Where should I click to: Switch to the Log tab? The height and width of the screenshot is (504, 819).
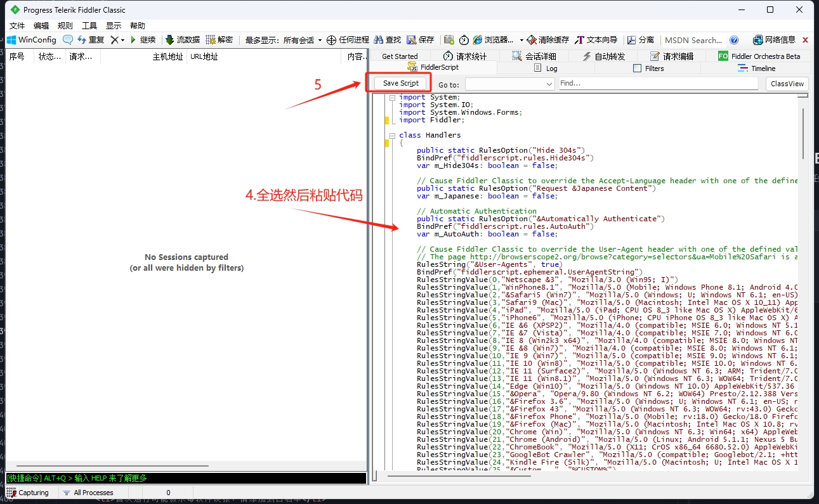click(x=546, y=68)
